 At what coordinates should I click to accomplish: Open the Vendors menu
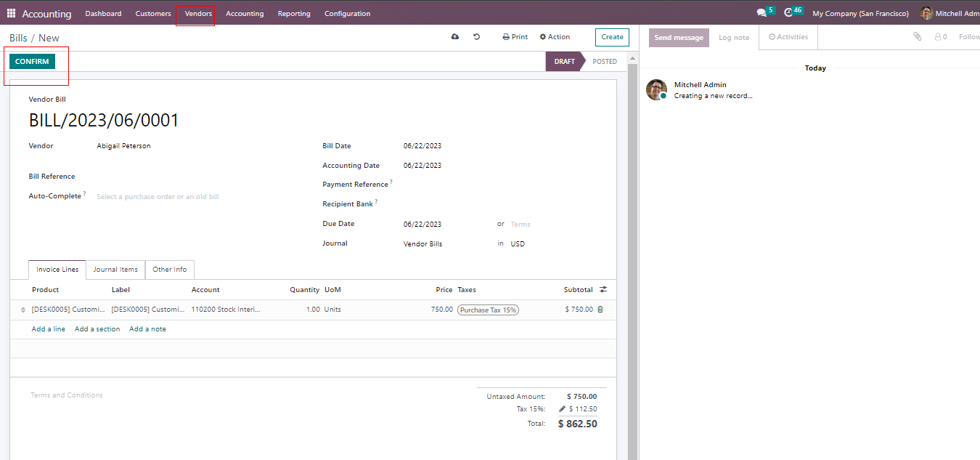[x=198, y=14]
